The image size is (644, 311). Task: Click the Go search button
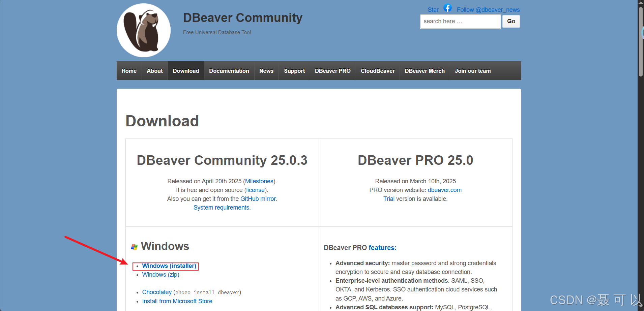tap(511, 21)
